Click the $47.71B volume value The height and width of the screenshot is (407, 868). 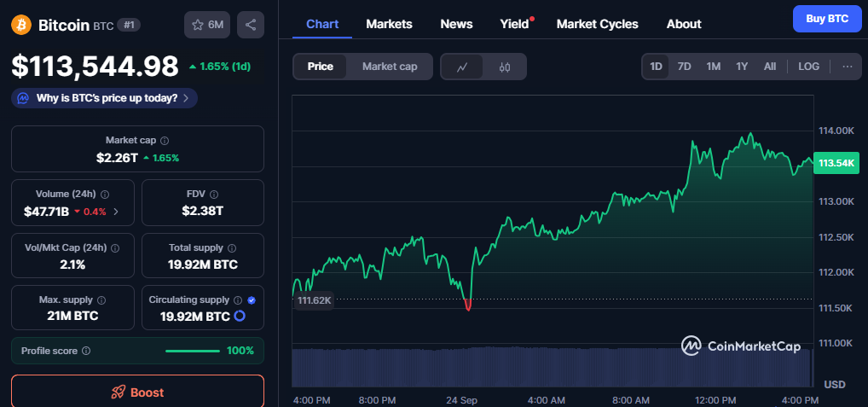[x=47, y=211]
